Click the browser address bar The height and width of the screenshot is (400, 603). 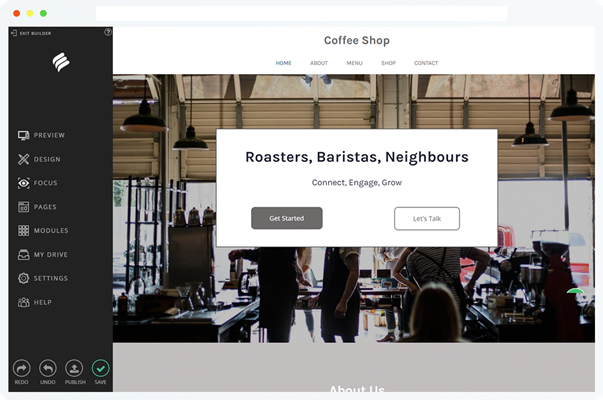click(302, 13)
